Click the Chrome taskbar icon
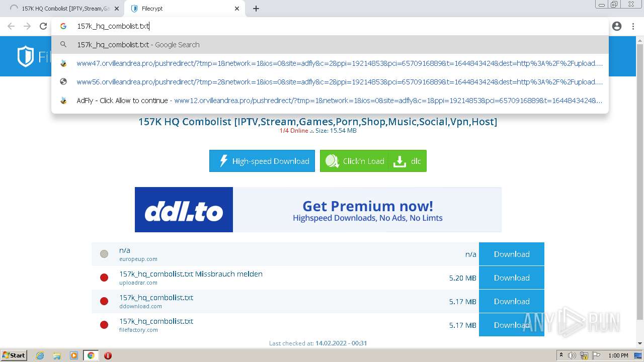Viewport: 644px width, 362px height. point(91,355)
